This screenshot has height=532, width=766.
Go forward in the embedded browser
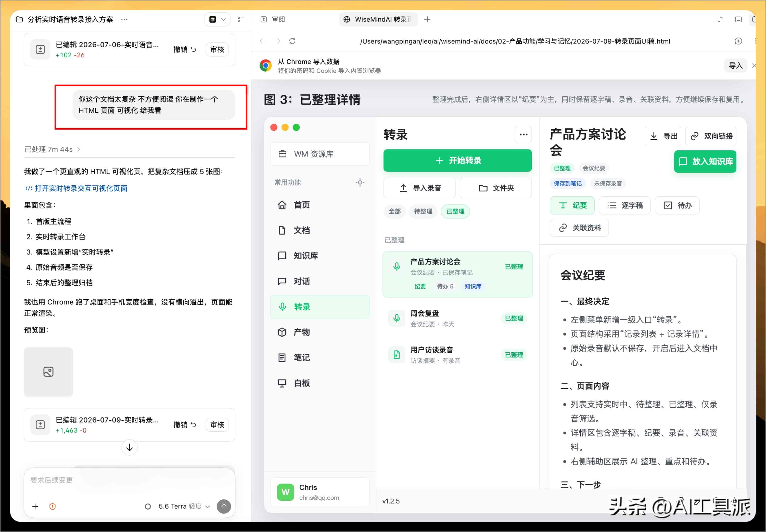point(277,41)
